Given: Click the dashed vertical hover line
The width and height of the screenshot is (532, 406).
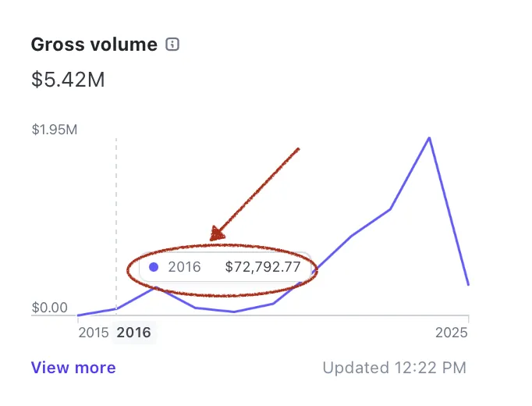Looking at the screenshot, I should (x=116, y=224).
